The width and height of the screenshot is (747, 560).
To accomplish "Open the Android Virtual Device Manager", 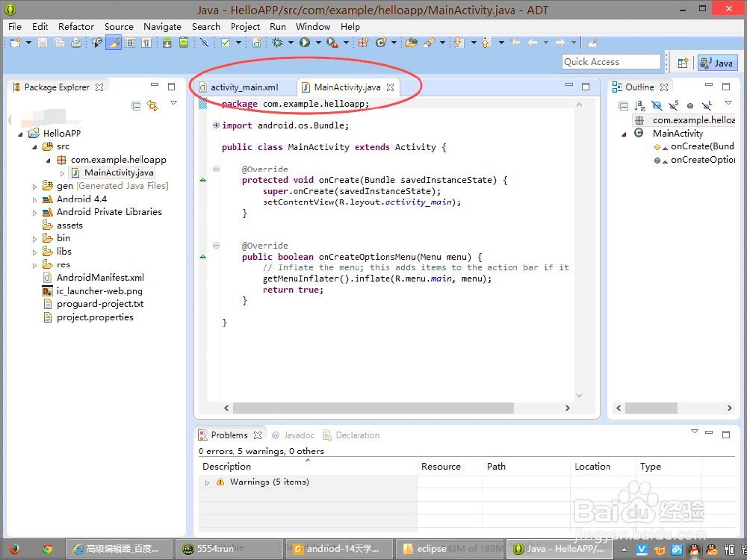I will tap(184, 43).
